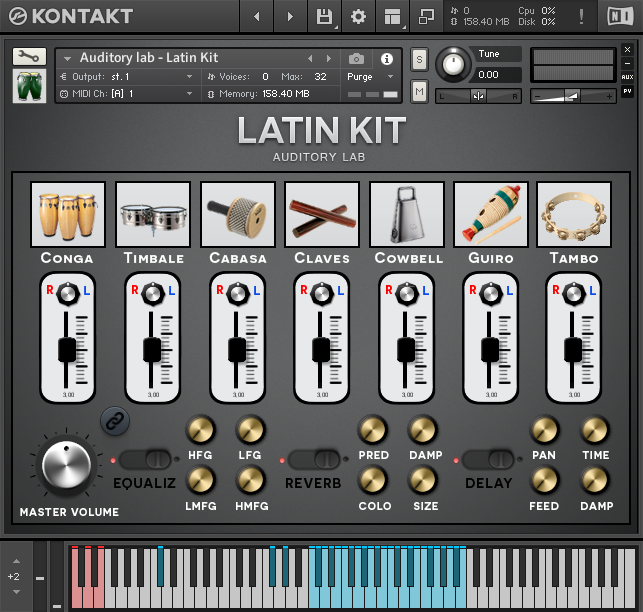Click the Master Volume knob
Viewport: 643px width, 612px height.
click(x=66, y=465)
